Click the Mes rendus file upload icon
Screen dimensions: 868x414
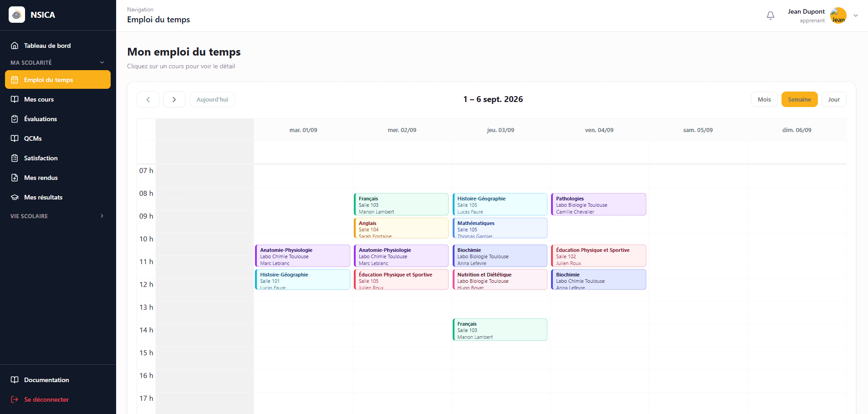coord(15,178)
